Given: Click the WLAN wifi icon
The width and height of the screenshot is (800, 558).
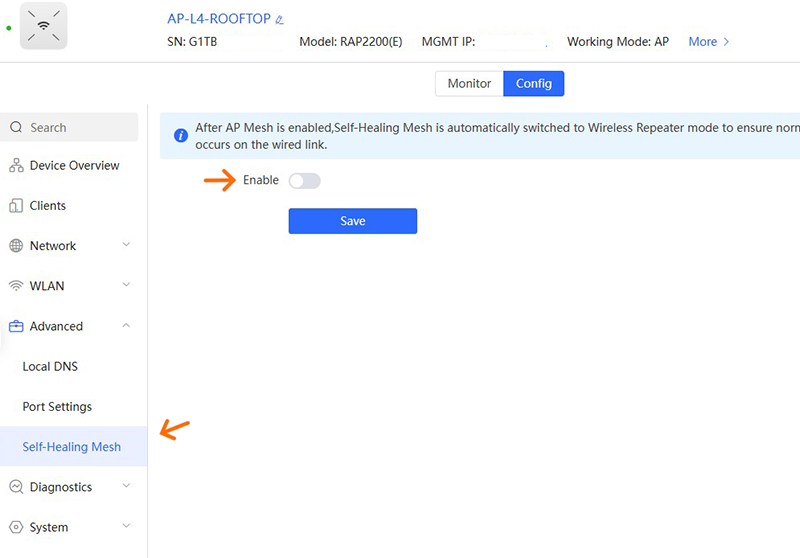Looking at the screenshot, I should (x=16, y=286).
